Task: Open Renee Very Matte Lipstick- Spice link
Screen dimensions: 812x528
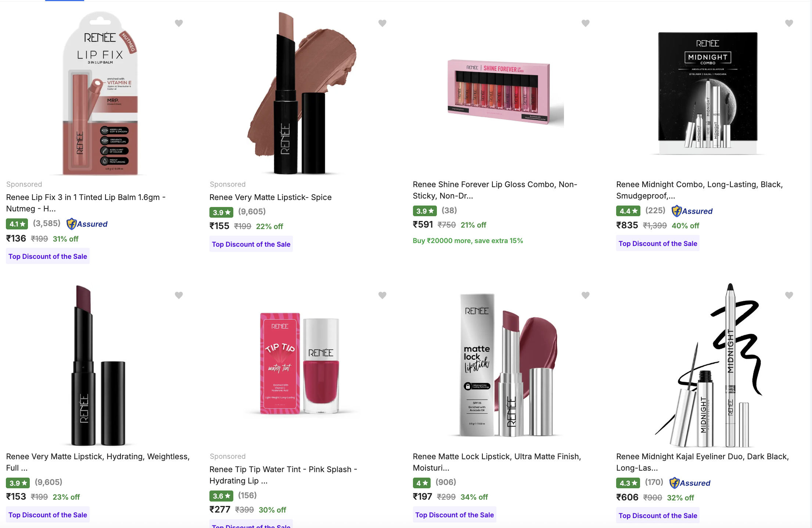Action: click(x=270, y=197)
